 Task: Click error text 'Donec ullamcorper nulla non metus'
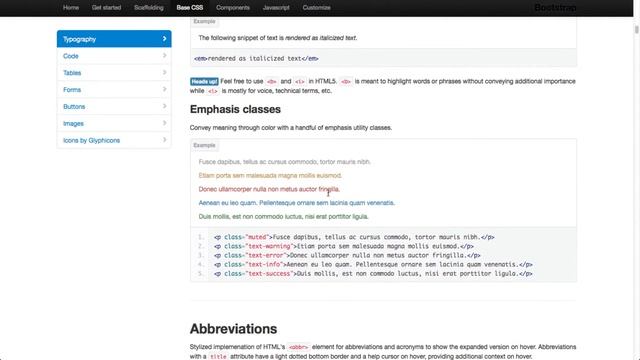pyautogui.click(x=269, y=189)
